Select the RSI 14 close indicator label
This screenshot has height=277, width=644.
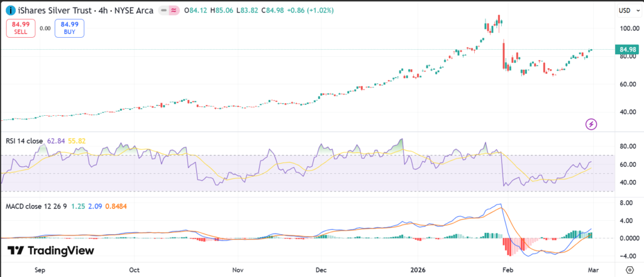(23, 142)
